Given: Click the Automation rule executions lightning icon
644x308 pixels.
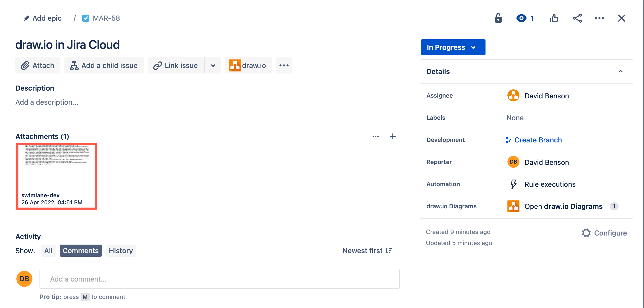Looking at the screenshot, I should click(513, 184).
